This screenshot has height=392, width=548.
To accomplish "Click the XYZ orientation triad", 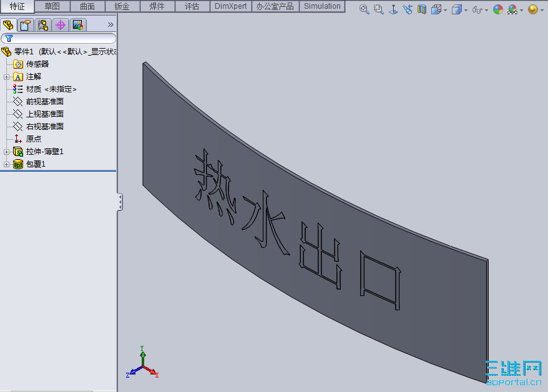I will 142,362.
